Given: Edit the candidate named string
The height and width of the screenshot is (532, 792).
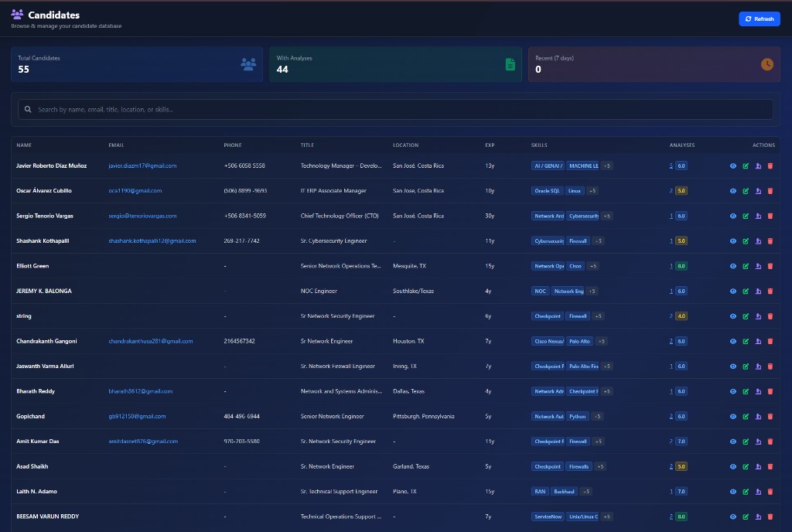Looking at the screenshot, I should coord(746,316).
